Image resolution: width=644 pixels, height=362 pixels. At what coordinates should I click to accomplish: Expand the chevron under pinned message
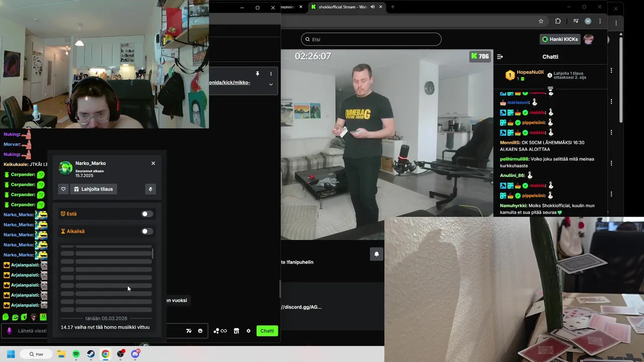coord(271,84)
